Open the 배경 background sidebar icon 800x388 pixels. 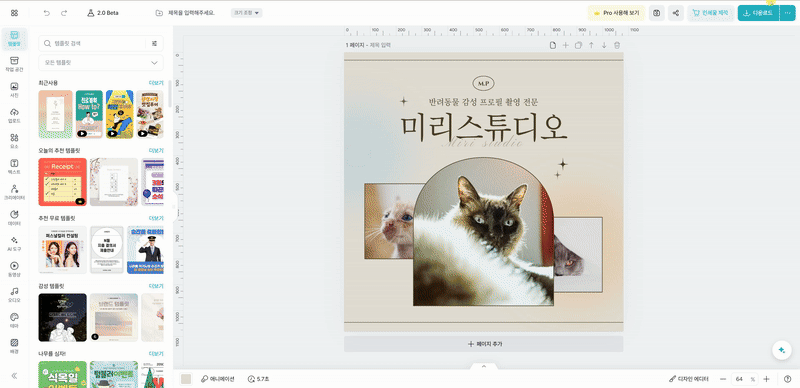point(14,346)
